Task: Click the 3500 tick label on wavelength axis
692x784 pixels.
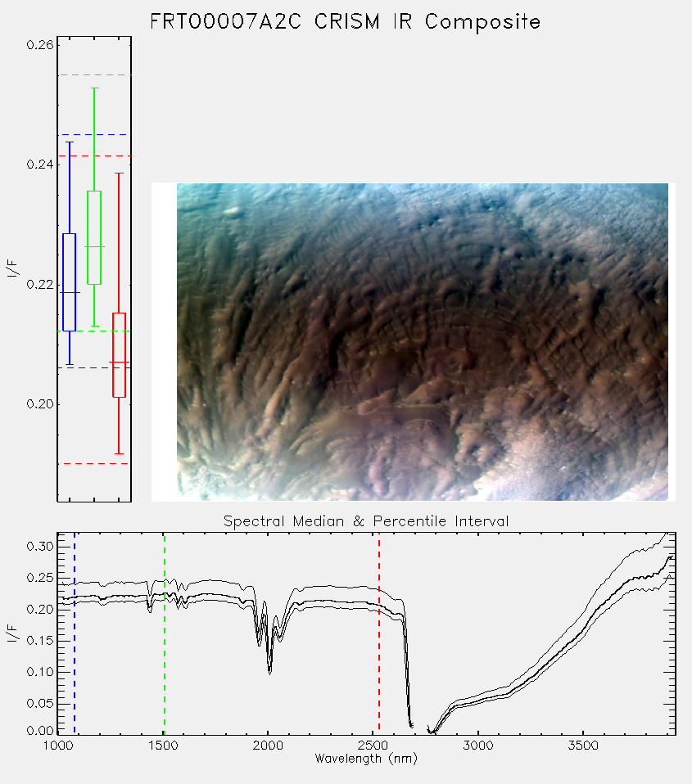Action: [x=583, y=746]
